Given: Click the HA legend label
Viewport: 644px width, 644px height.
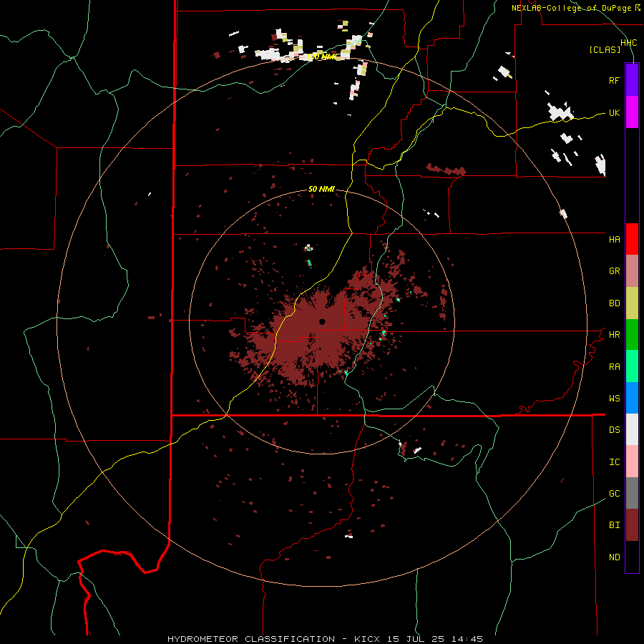Looking at the screenshot, I should click(x=614, y=240).
